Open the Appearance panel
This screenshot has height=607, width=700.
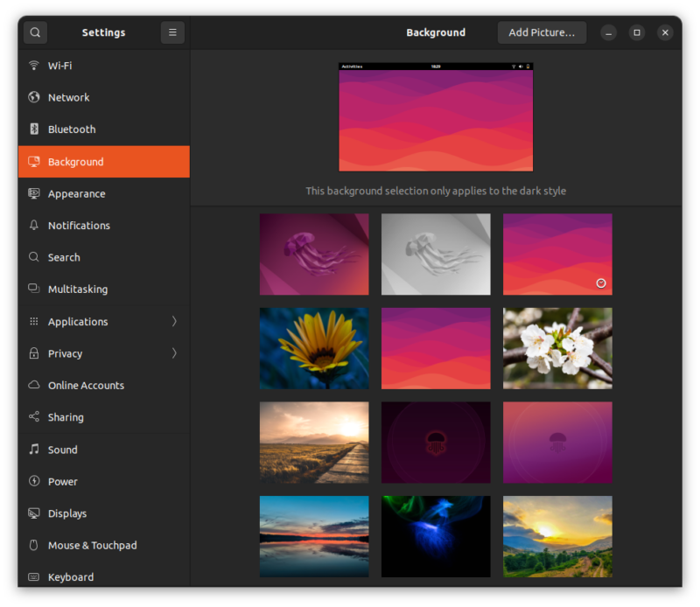(104, 193)
